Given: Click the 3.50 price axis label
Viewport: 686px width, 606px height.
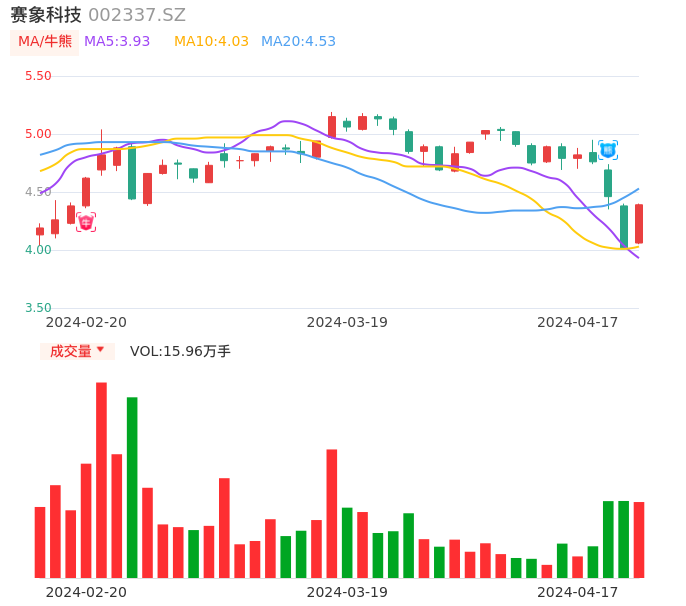Looking at the screenshot, I should [x=38, y=308].
